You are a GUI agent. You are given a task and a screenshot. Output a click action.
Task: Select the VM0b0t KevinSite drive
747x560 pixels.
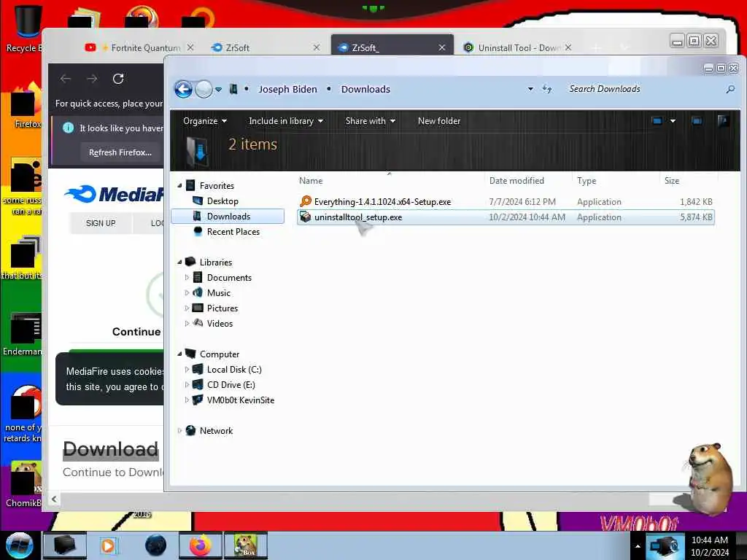coord(240,400)
